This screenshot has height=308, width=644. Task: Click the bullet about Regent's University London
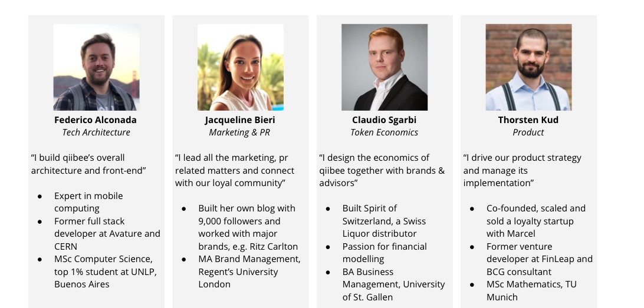click(249, 271)
